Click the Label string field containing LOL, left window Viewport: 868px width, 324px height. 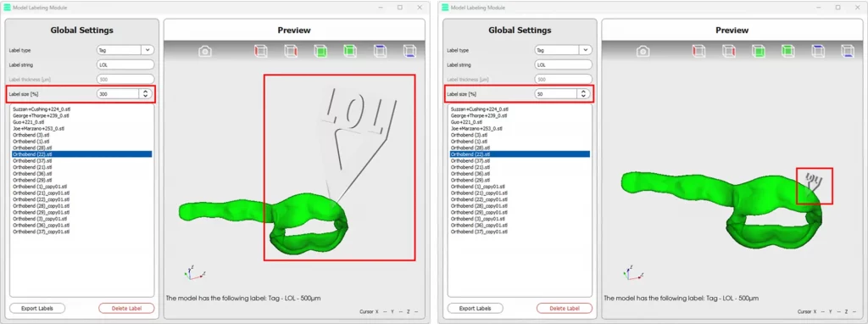coord(125,64)
